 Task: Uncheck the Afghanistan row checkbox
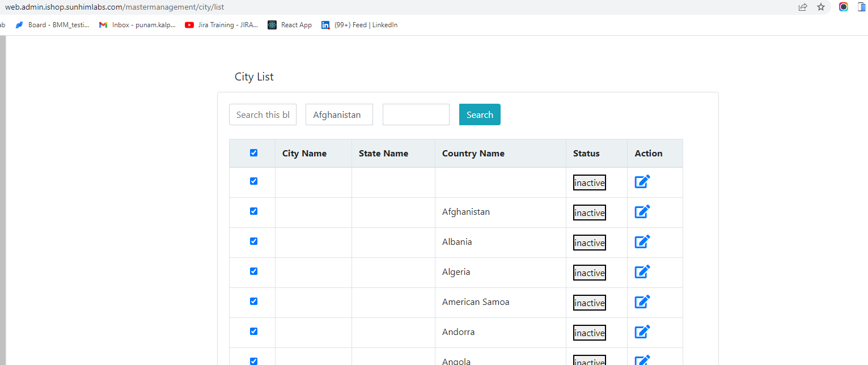point(253,211)
